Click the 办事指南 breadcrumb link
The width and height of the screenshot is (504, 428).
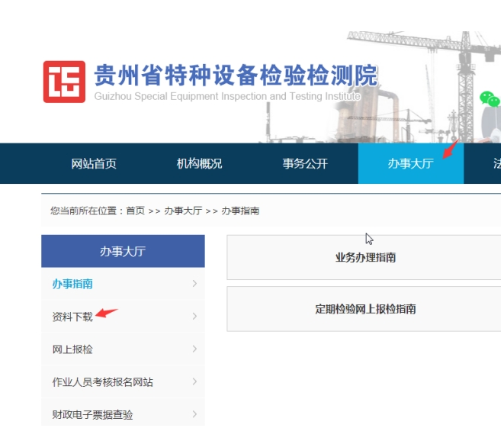[240, 211]
